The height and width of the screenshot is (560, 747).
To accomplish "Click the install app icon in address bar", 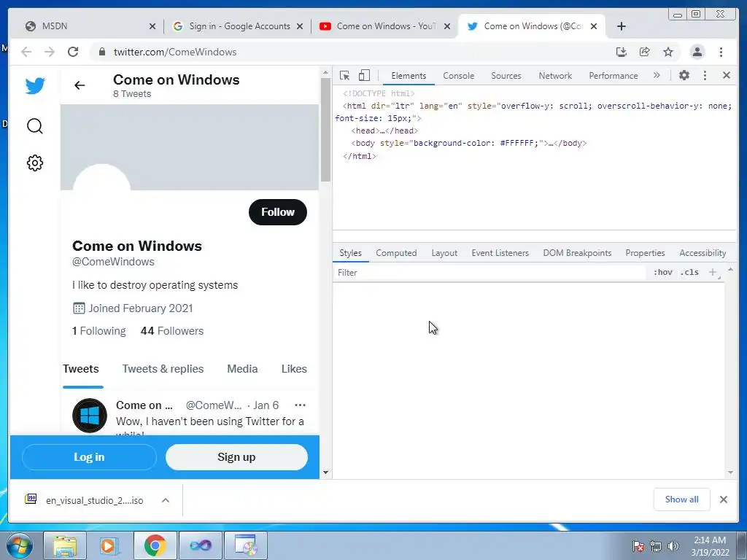I will [622, 52].
